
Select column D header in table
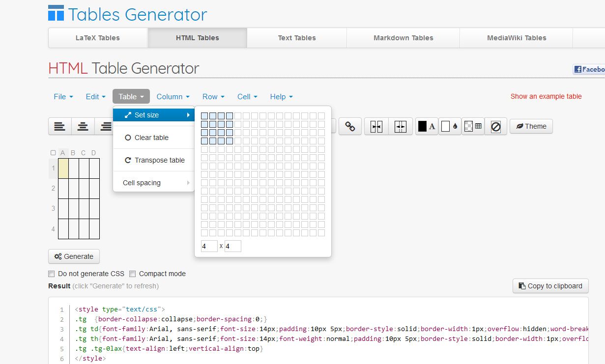pos(94,153)
